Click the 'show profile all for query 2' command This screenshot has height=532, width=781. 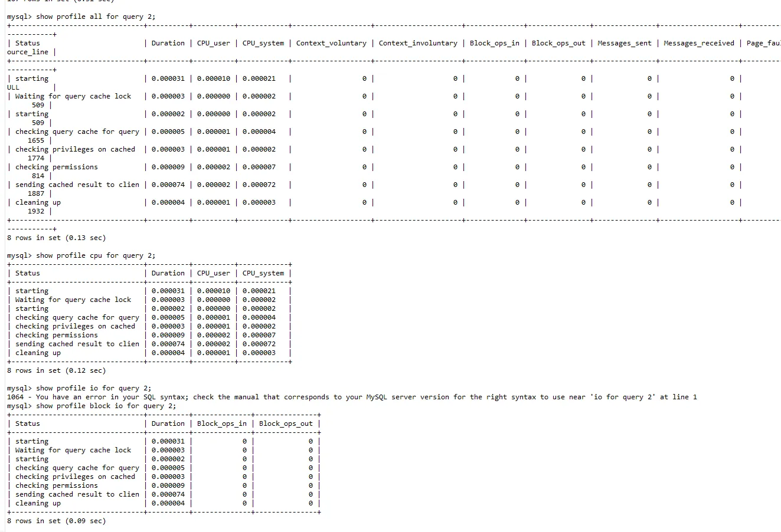(96, 17)
